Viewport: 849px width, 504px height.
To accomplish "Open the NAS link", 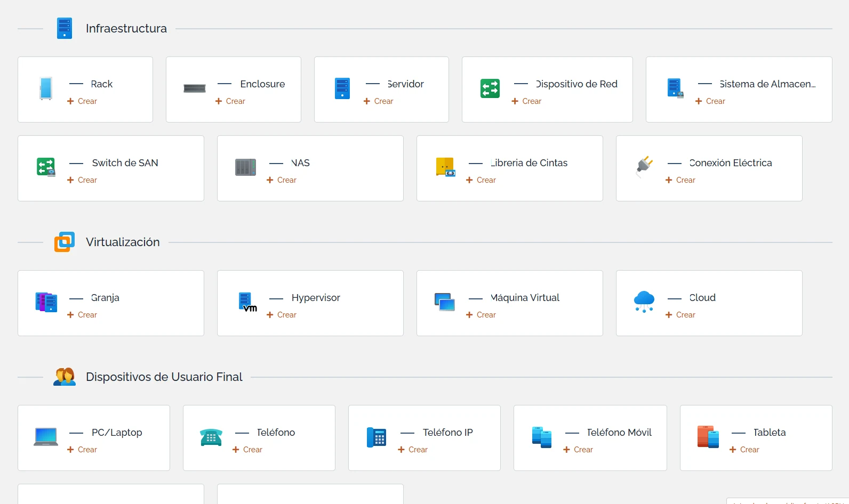I will [x=301, y=162].
